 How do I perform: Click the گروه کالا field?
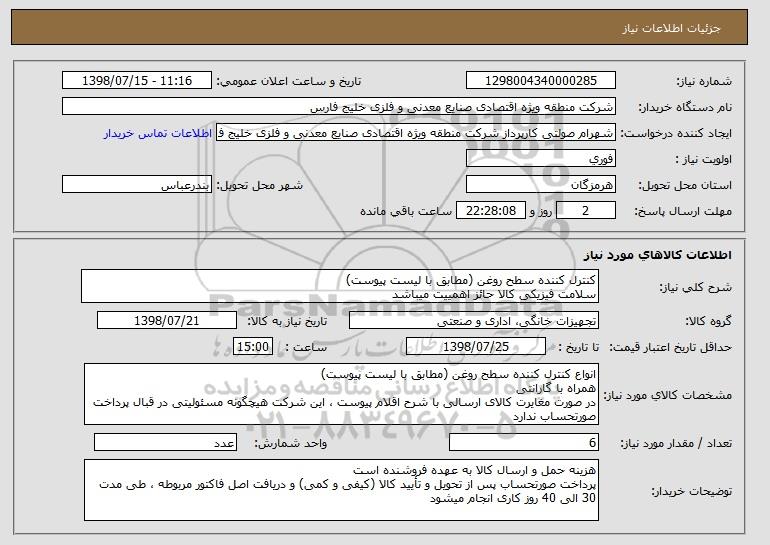(x=474, y=321)
